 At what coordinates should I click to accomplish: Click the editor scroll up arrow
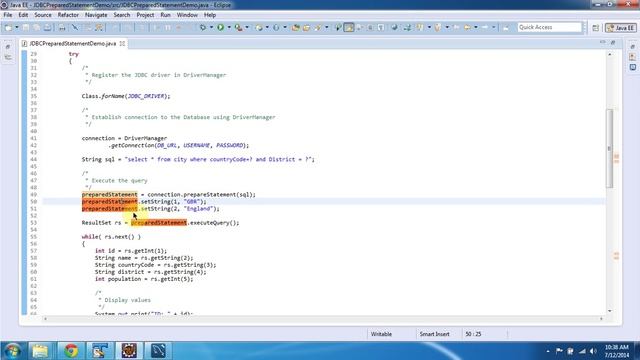pos(610,54)
